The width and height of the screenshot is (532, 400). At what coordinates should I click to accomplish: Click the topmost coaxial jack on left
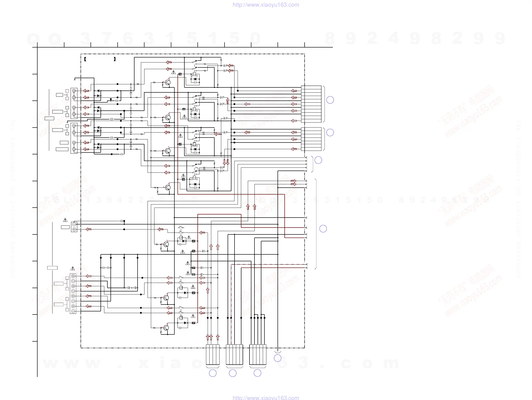pos(74,91)
